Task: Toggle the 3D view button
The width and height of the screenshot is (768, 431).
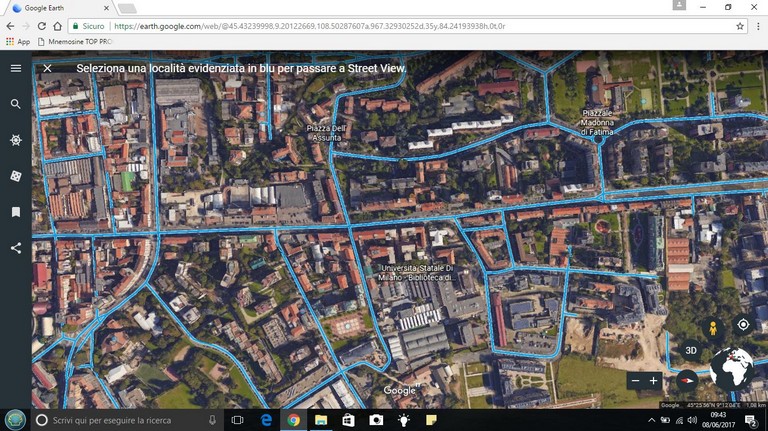Action: tap(691, 350)
